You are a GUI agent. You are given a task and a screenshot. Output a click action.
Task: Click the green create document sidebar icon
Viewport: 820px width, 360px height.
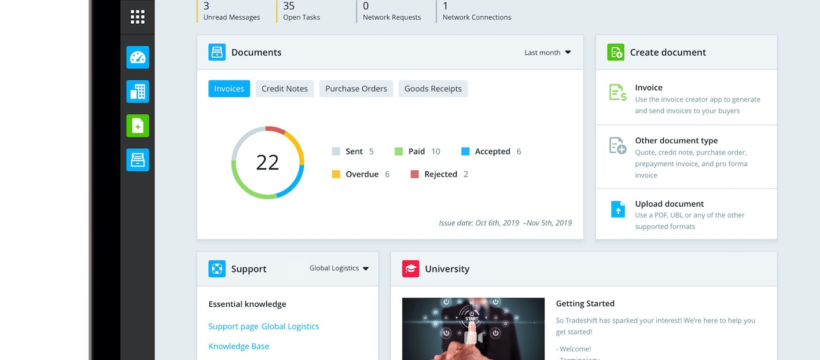138,126
